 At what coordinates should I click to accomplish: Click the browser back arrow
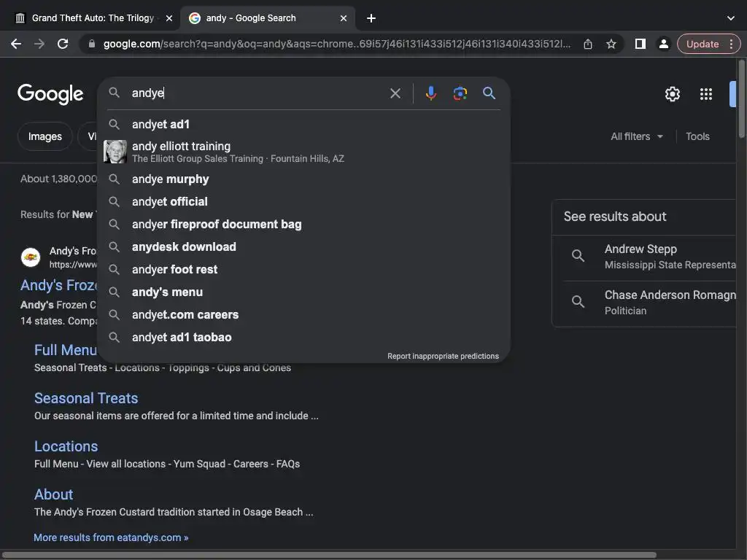pos(16,44)
